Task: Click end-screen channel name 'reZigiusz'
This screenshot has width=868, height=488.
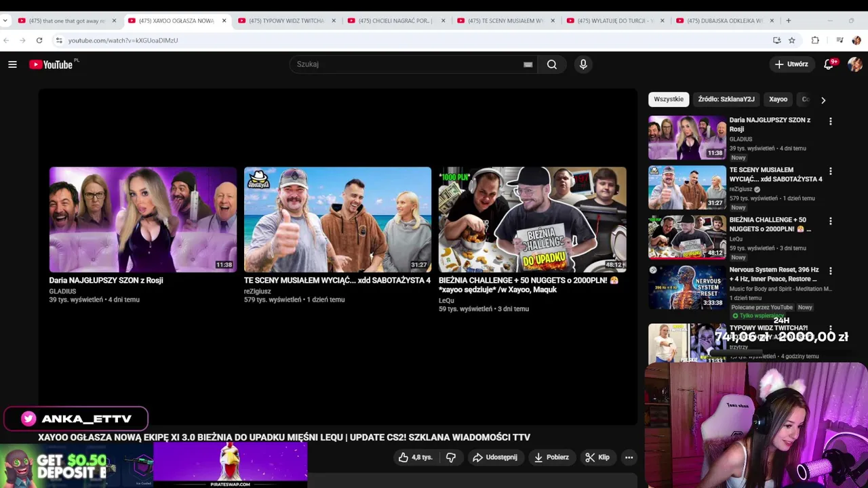Action: point(258,291)
